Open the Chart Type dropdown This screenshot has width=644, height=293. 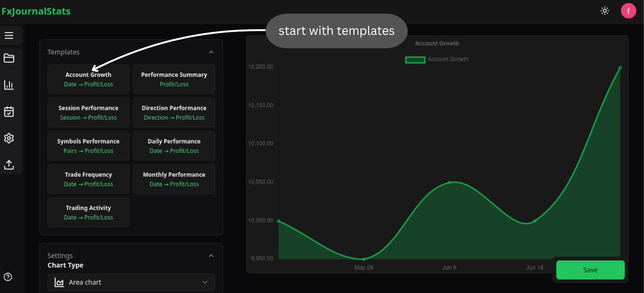pos(131,282)
